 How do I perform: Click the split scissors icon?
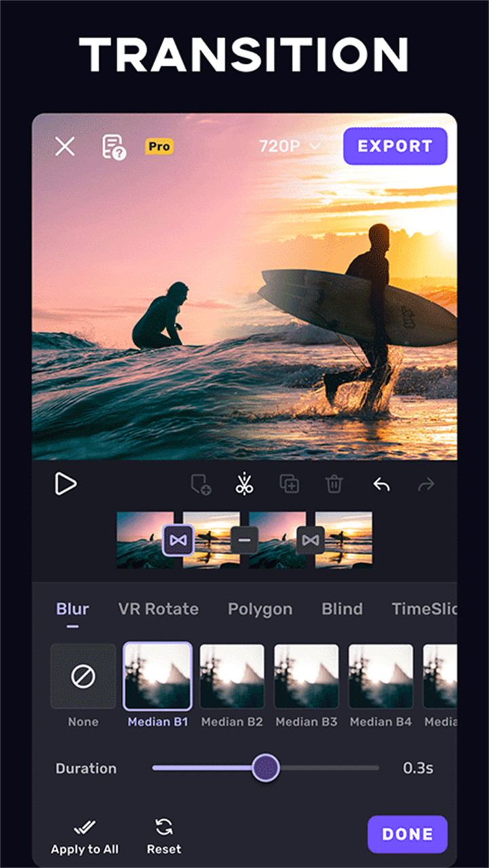(x=244, y=484)
